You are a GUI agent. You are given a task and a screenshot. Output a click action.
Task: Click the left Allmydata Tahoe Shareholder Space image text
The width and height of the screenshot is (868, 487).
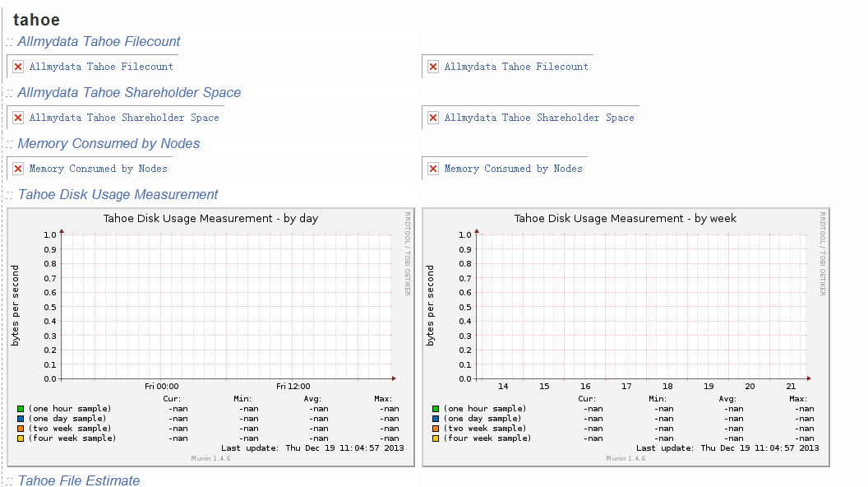pyautogui.click(x=124, y=118)
